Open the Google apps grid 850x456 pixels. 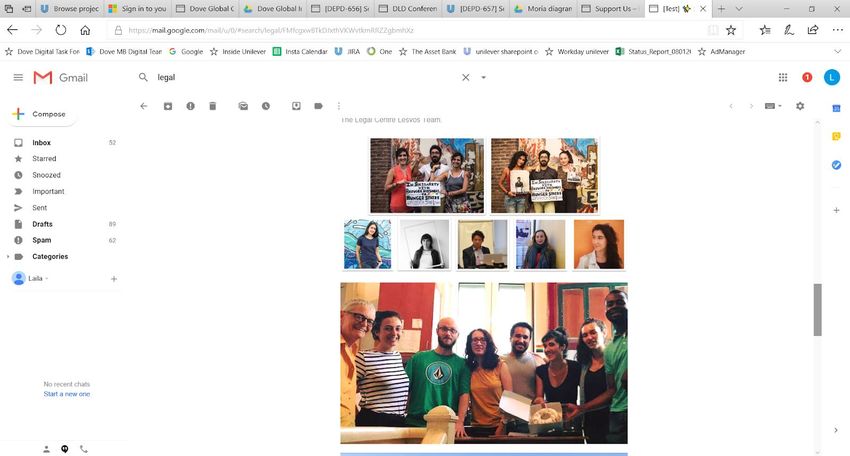tap(783, 78)
